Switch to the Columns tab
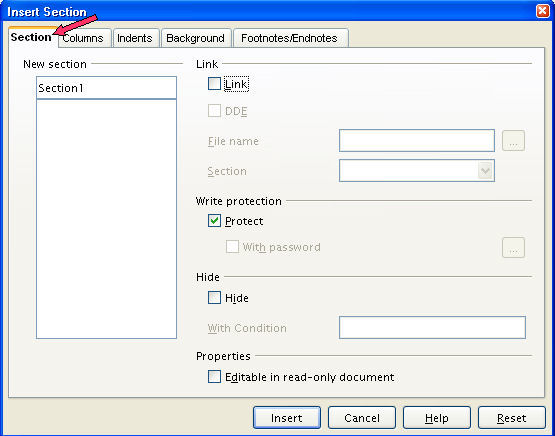 click(x=83, y=38)
